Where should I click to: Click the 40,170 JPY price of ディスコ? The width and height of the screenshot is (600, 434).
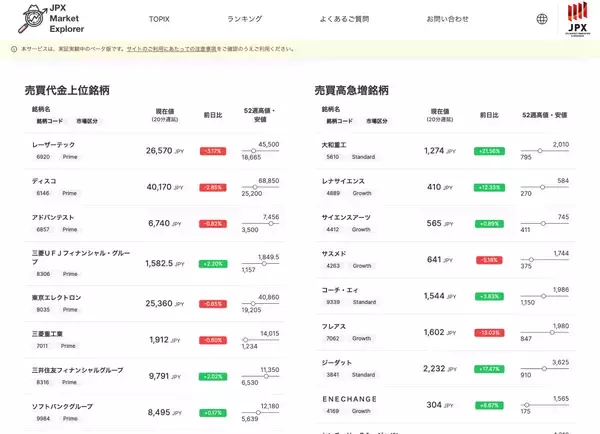click(165, 187)
